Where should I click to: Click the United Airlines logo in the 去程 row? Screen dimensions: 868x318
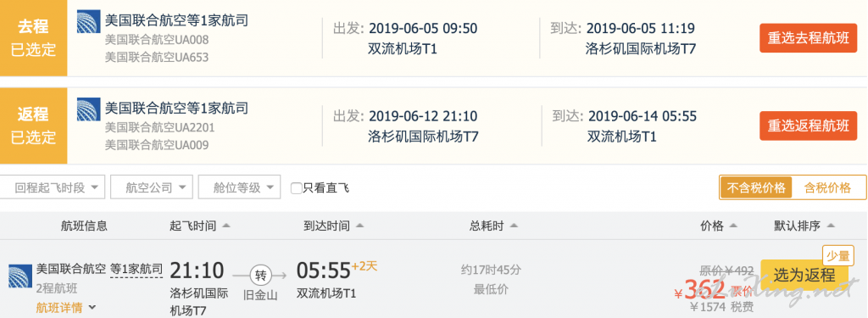[88, 21]
